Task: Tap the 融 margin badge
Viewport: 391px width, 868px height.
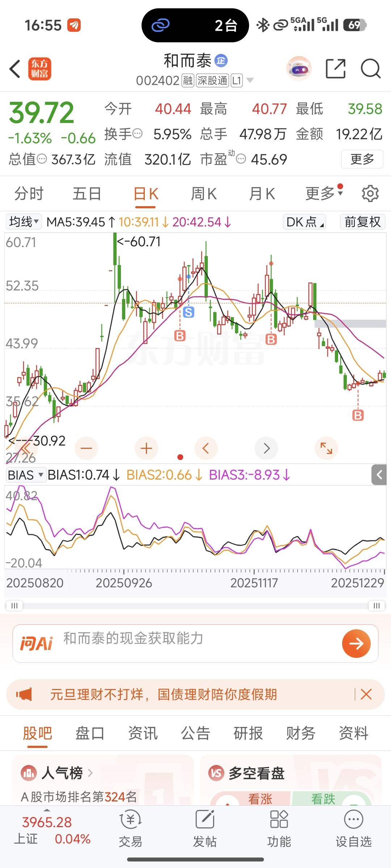Action: [x=188, y=80]
